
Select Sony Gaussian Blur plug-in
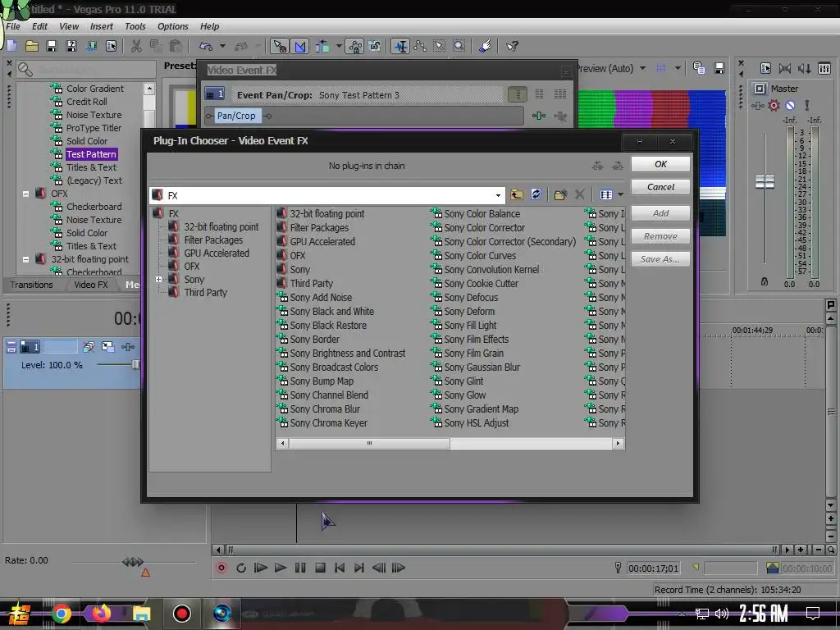[x=476, y=367]
